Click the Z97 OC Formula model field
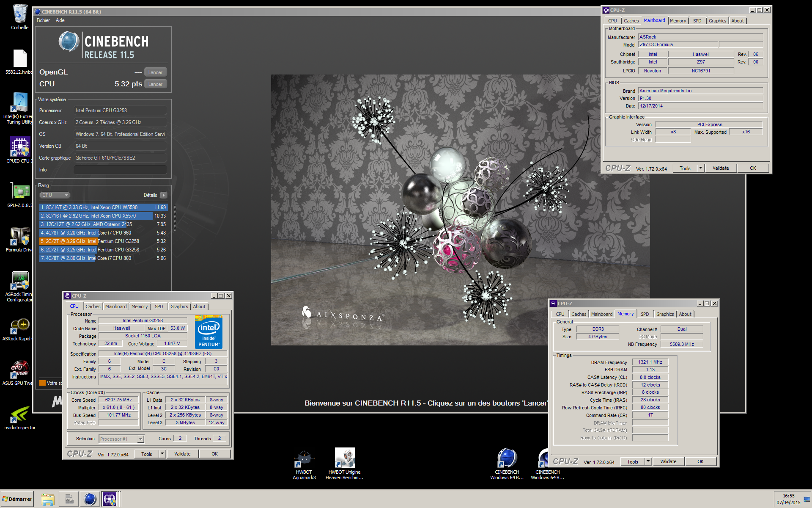Viewport: 812px width, 508px height. point(678,44)
